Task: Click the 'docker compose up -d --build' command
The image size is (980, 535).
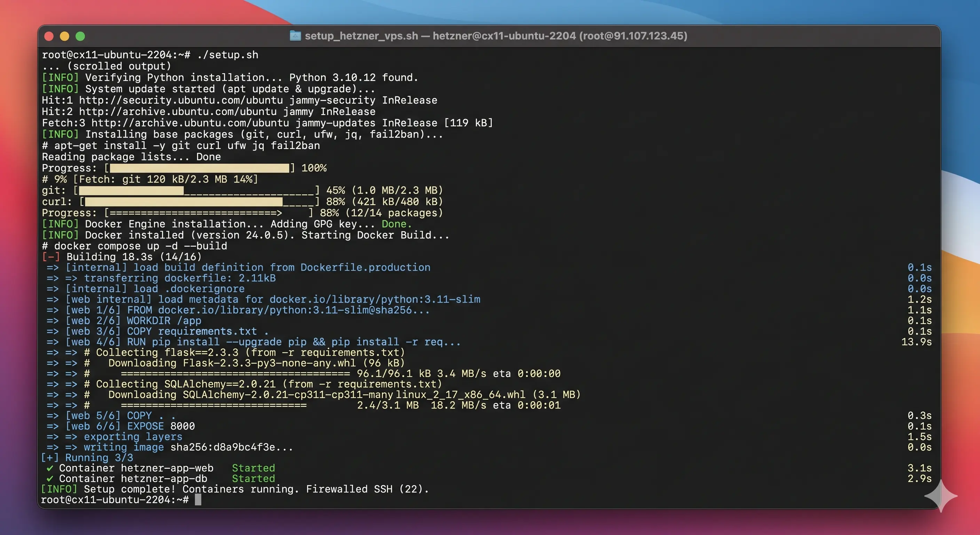Action: point(141,246)
